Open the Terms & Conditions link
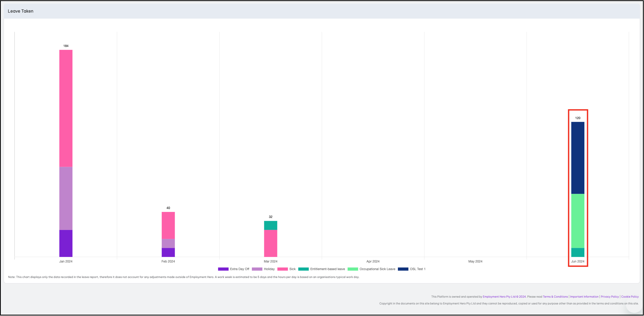 555,297
